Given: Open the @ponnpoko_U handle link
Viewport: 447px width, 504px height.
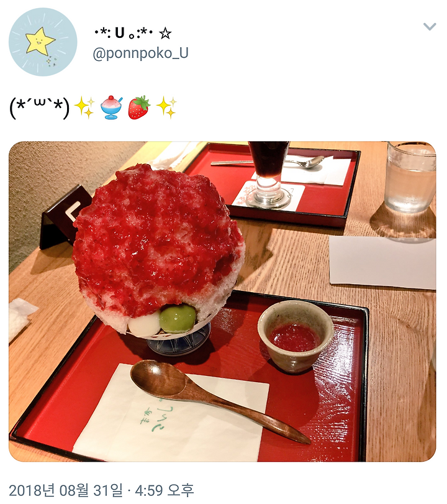Looking at the screenshot, I should coord(140,53).
